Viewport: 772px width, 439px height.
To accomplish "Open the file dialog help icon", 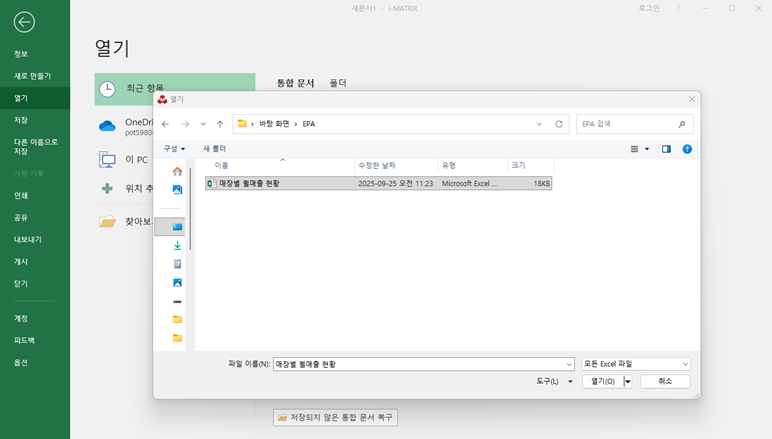I will click(x=687, y=149).
